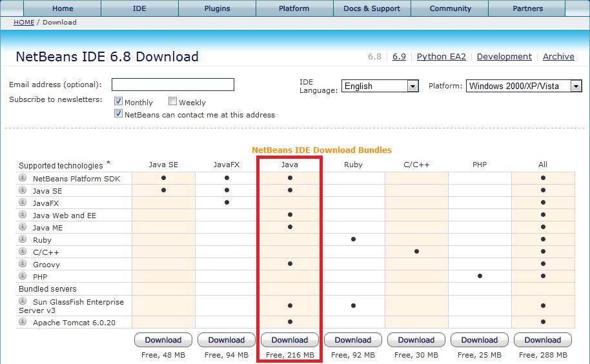Click the Apache Tomcat 6.0.20 label

click(x=74, y=323)
